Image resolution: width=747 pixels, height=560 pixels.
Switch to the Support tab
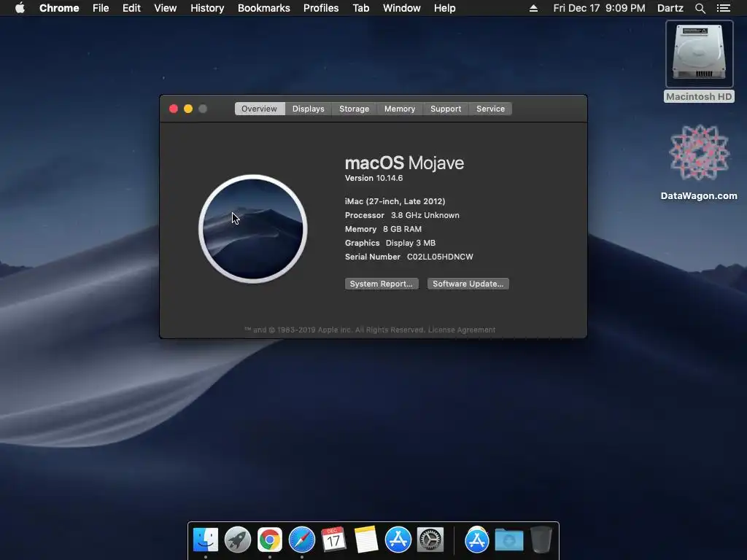(x=446, y=109)
